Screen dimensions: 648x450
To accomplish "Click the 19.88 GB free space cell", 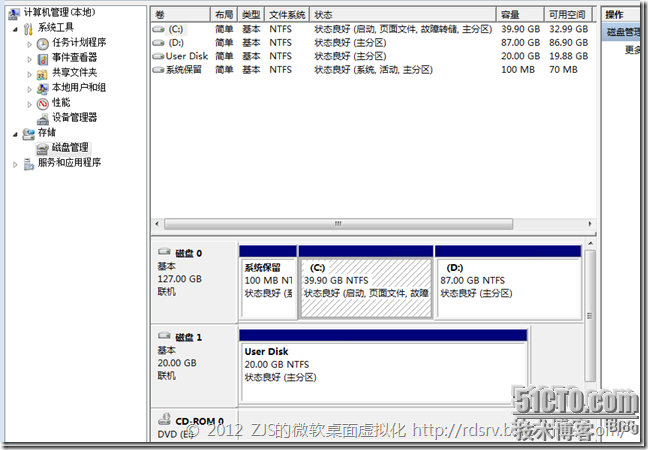I will 568,56.
